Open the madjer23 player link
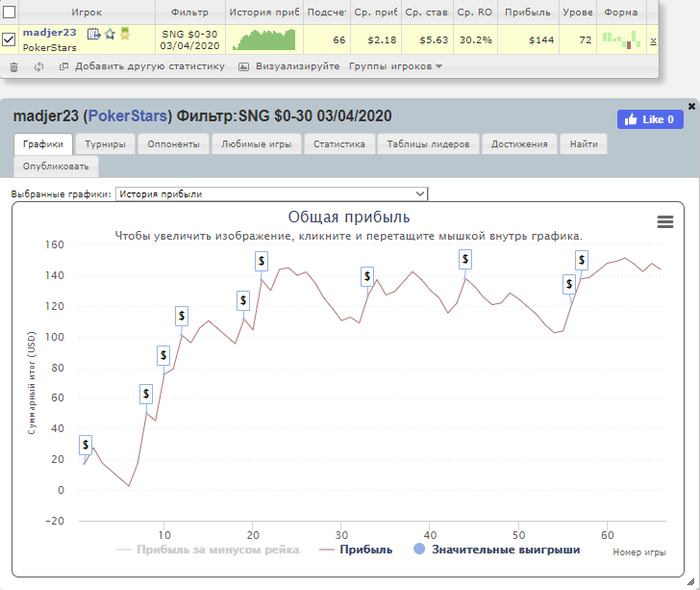This screenshot has width=700, height=590. (x=50, y=33)
